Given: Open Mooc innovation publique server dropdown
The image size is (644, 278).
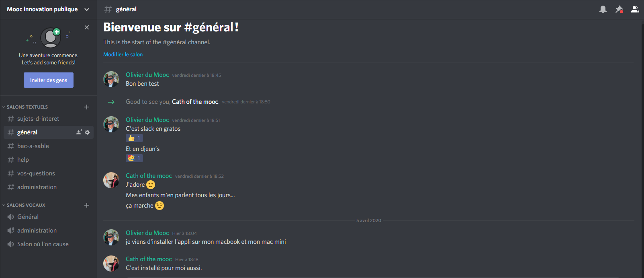Looking at the screenshot, I should tap(48, 9).
